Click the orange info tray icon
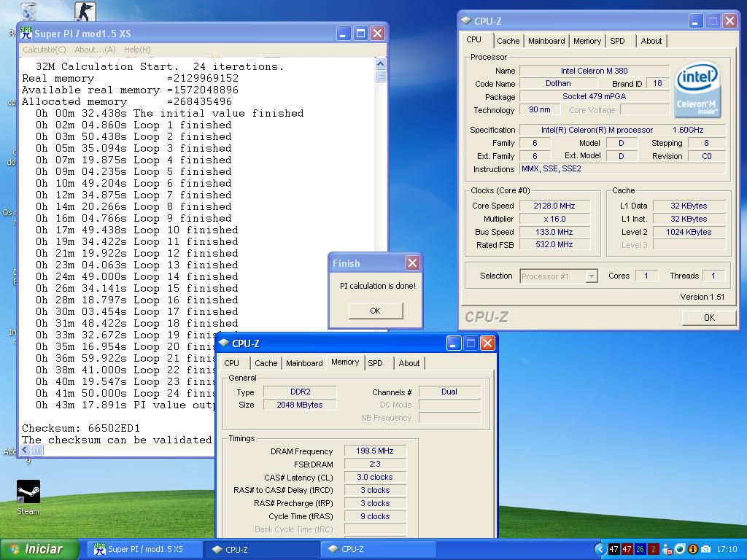 (693, 549)
